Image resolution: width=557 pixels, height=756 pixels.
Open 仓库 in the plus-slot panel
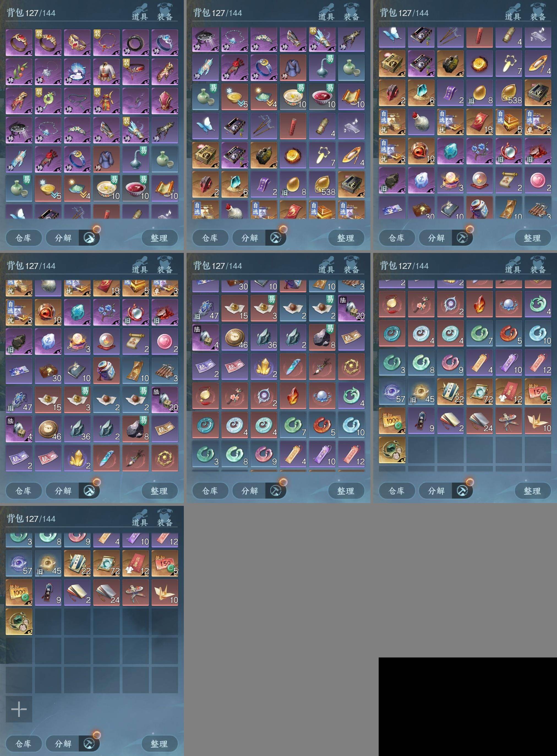24,744
